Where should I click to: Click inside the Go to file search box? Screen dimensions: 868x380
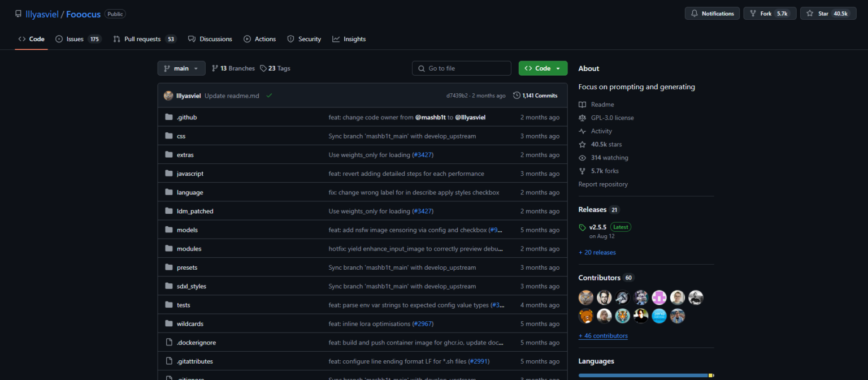pyautogui.click(x=461, y=68)
